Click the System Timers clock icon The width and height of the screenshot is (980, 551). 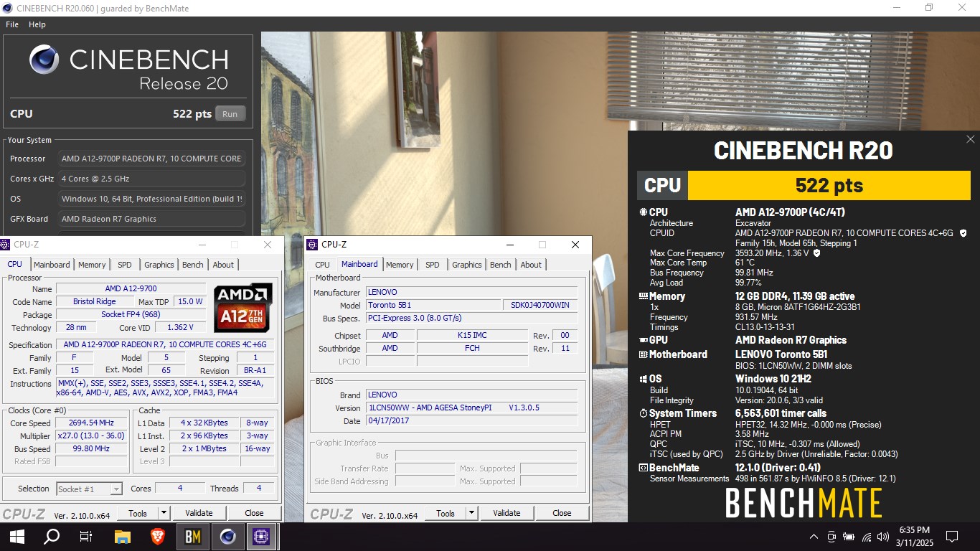[x=643, y=413]
